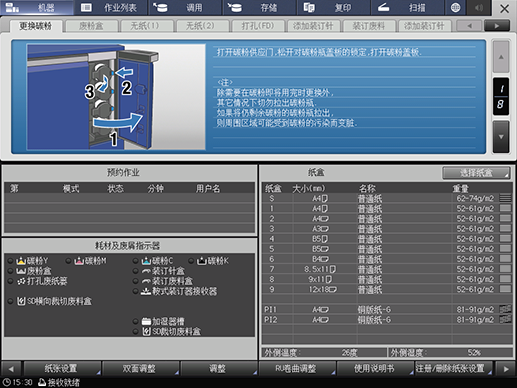Click the 装订废料盒 staple waste icon
Screen dimensions: 517x388
(x=146, y=281)
